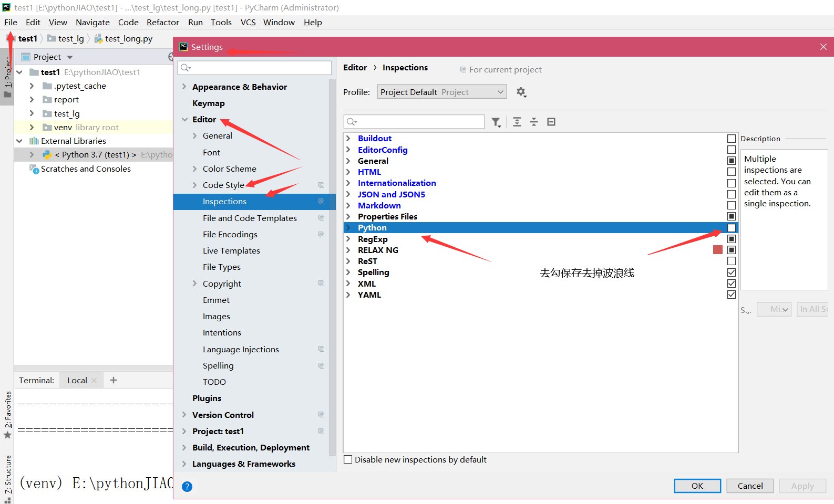Screen dimensions: 834x504
Task: Enable Disable new inspections by default
Action: click(x=348, y=459)
